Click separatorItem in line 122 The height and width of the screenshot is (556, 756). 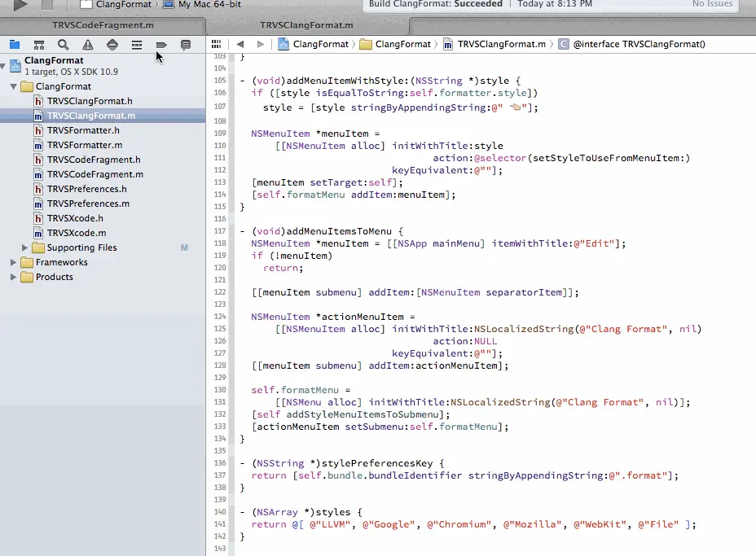click(x=524, y=292)
